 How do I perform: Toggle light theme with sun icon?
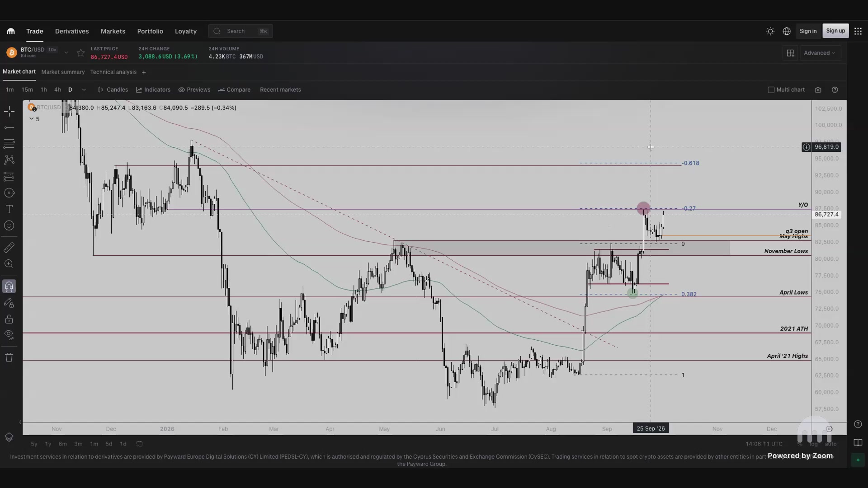[x=770, y=31]
